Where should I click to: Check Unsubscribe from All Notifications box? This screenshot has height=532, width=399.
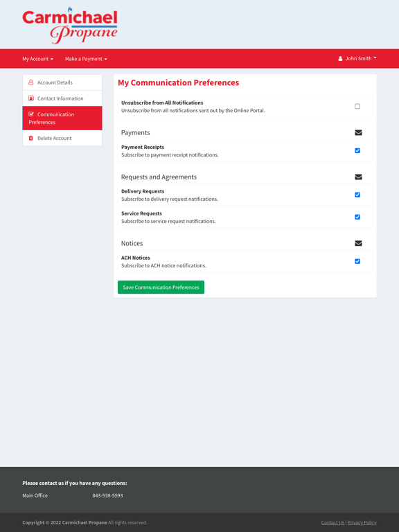tap(357, 106)
